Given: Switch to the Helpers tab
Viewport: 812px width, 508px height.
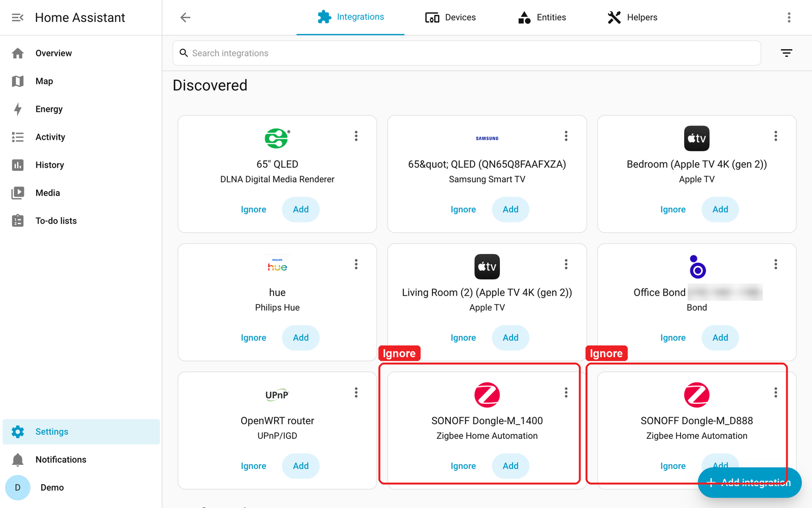Looking at the screenshot, I should tap(632, 17).
